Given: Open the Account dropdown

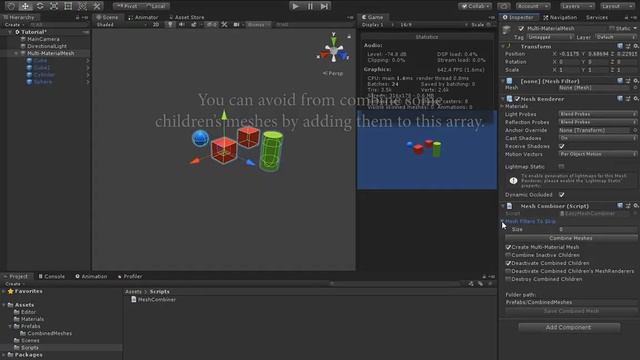Looking at the screenshot, I should pyautogui.click(x=533, y=6).
